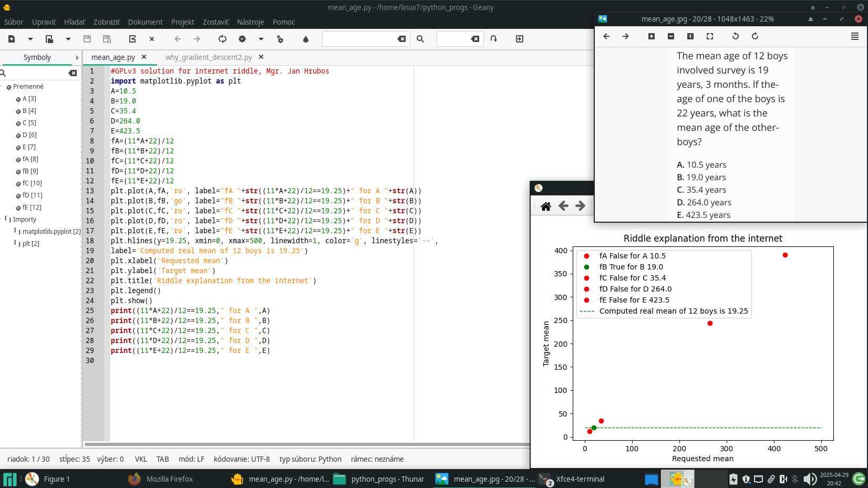Open the new file template dropdown arrow
Screen dimensions: 868x488
(x=30, y=39)
